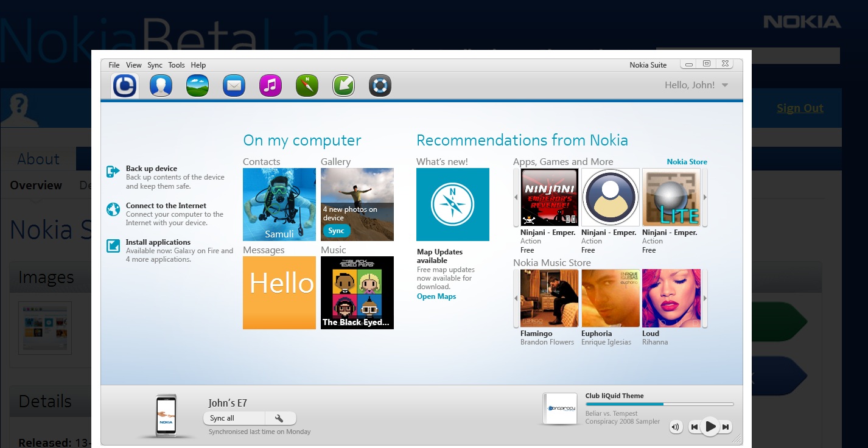Open the Gallery landscape icon in toolbar
Image resolution: width=868 pixels, height=448 pixels.
[197, 86]
